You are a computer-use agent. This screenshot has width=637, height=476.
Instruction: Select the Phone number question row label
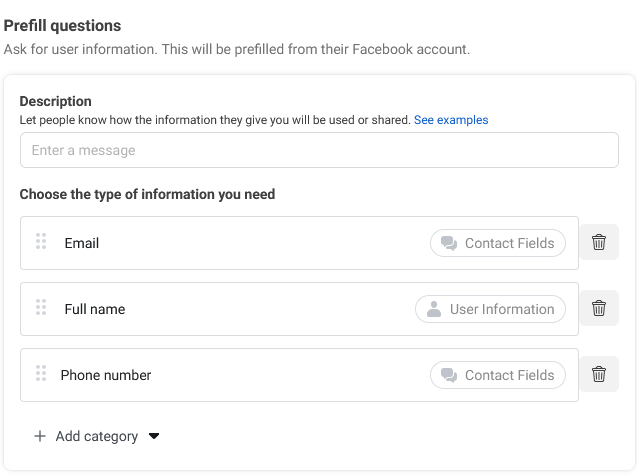coord(106,375)
